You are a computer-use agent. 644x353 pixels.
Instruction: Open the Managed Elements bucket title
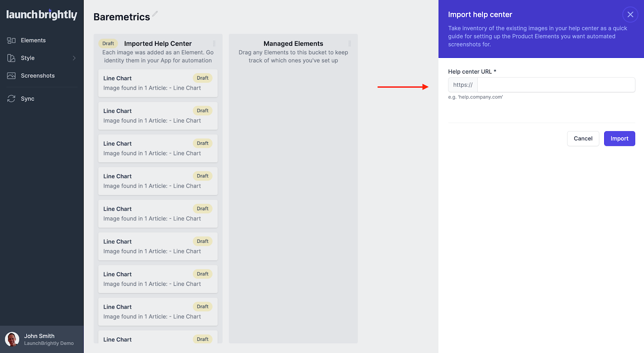[293, 43]
